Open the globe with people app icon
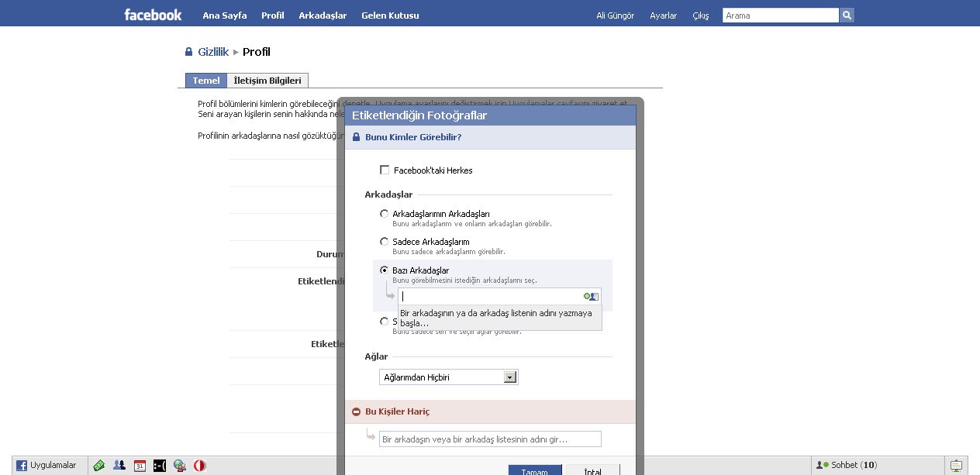 click(180, 466)
